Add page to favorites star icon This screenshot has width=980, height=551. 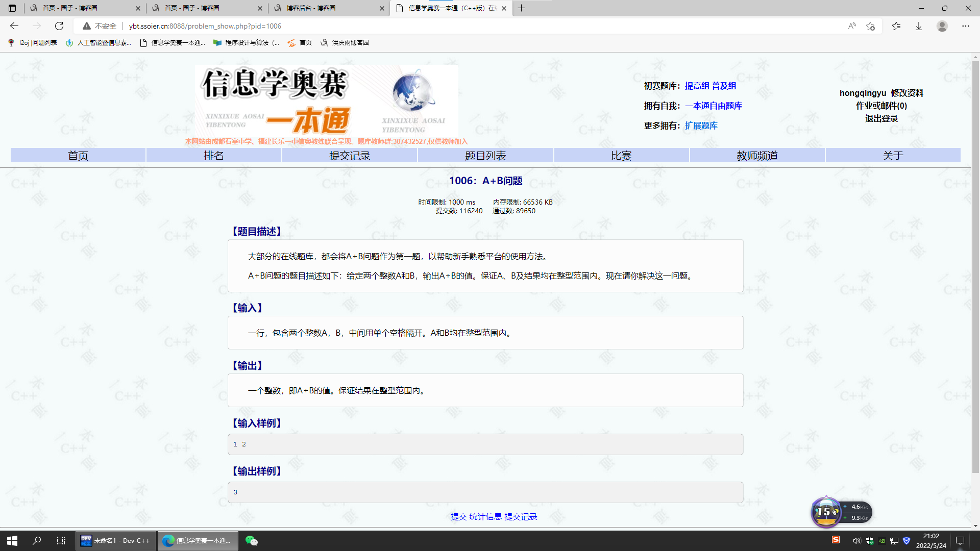pos(871,26)
